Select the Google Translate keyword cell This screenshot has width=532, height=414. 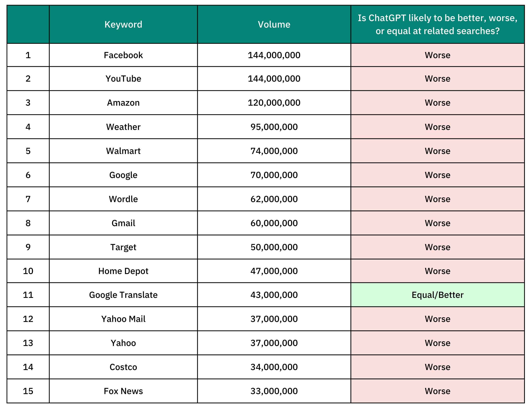pos(123,295)
